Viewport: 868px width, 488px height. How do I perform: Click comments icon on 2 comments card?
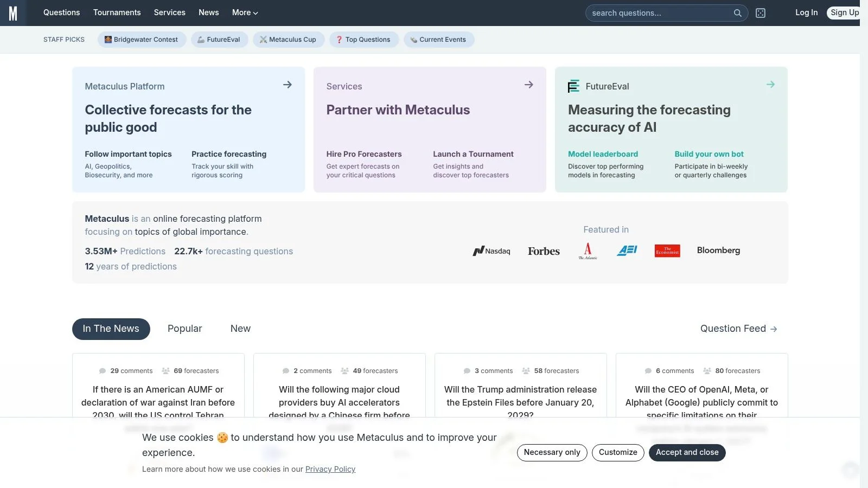[x=286, y=371]
